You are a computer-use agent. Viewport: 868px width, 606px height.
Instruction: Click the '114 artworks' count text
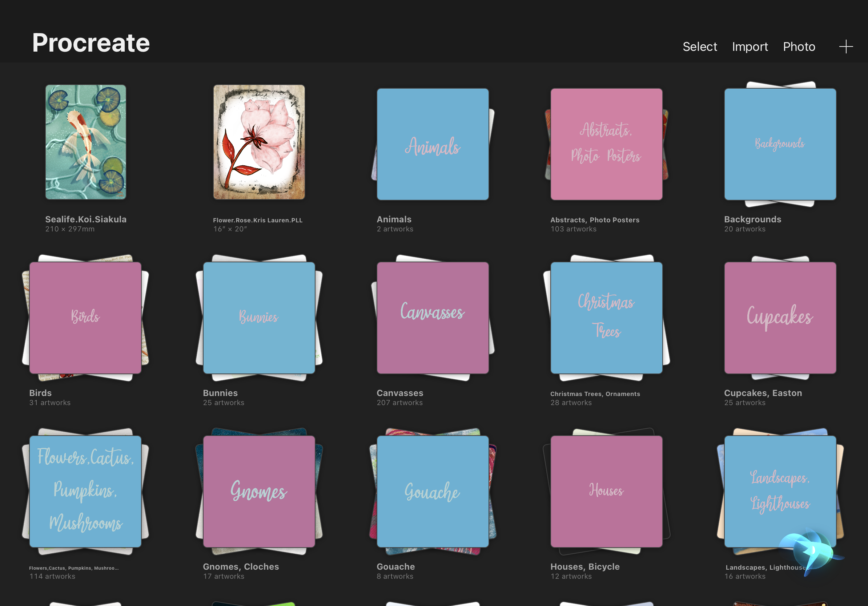click(x=52, y=576)
